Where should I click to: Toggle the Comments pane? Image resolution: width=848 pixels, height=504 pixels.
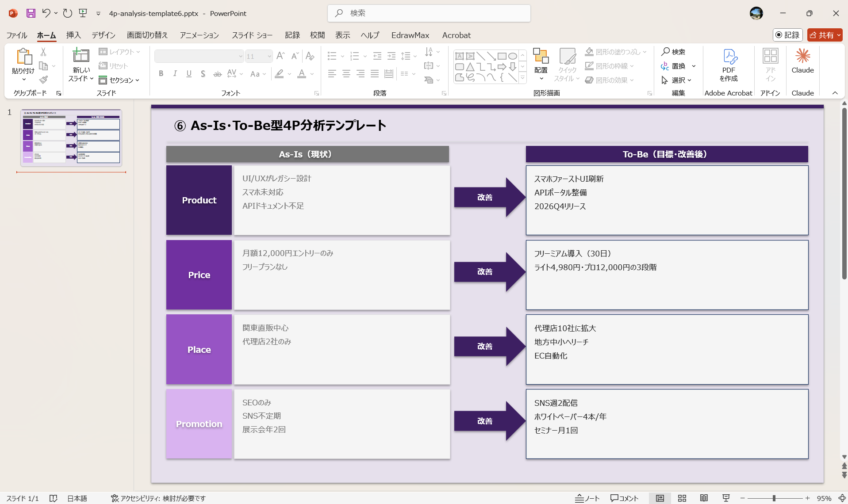[624, 498]
